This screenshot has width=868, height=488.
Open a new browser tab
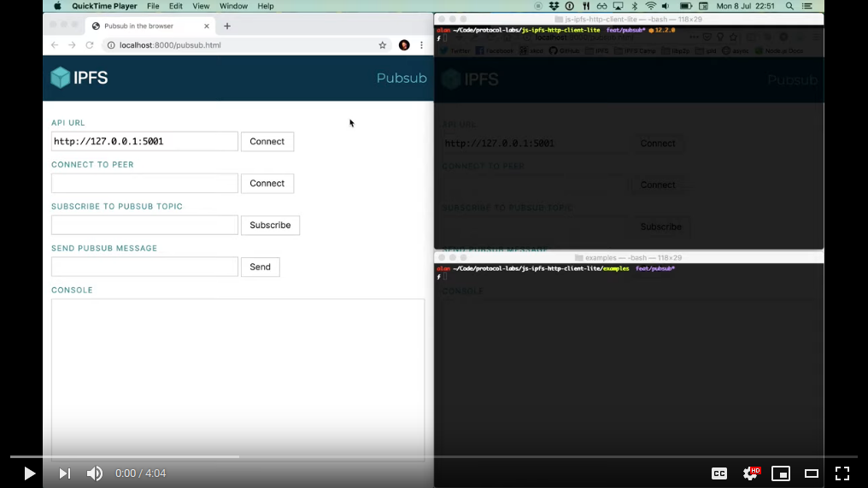click(x=227, y=26)
